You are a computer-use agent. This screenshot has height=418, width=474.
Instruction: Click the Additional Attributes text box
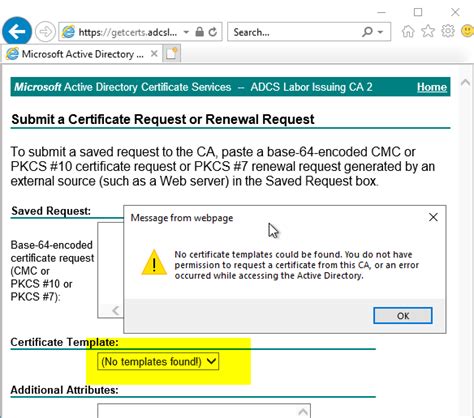[204, 411]
